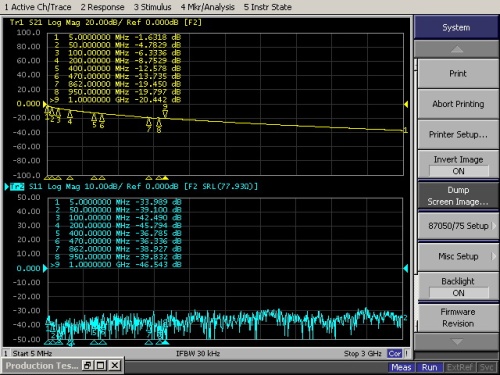Select Tr1 marker 9 triangle on trace
This screenshot has width=500, height=375.
(x=165, y=114)
